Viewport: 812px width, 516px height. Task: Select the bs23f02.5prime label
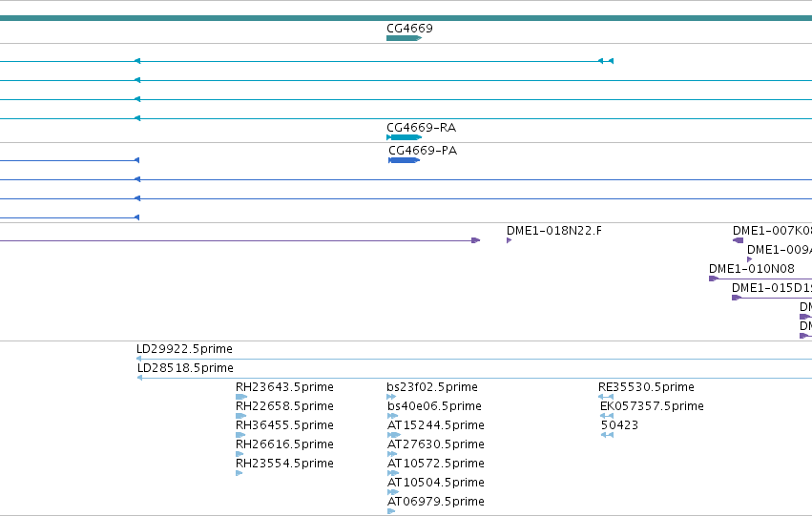coord(432,387)
